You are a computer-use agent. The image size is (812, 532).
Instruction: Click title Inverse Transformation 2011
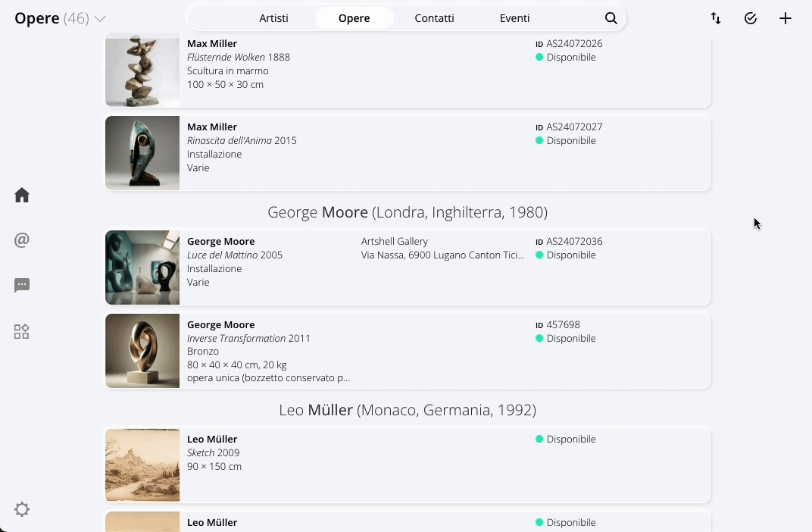(248, 338)
